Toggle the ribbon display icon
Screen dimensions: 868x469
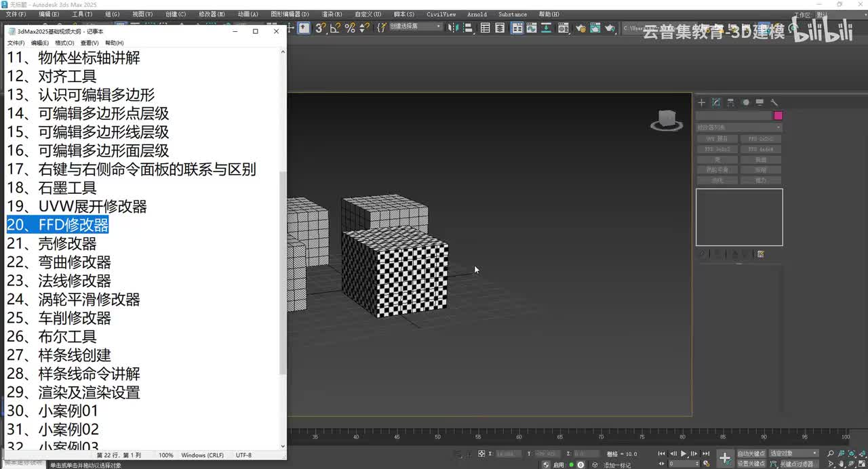[x=517, y=28]
